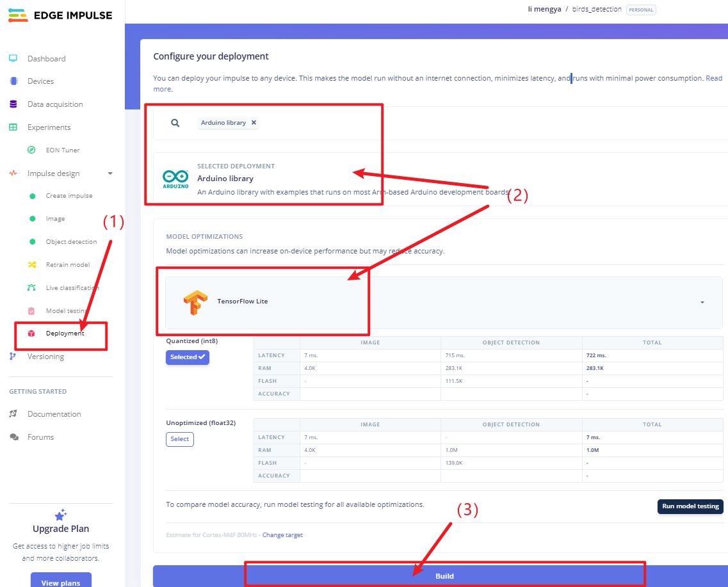Click the Versioning branch icon

(13, 357)
